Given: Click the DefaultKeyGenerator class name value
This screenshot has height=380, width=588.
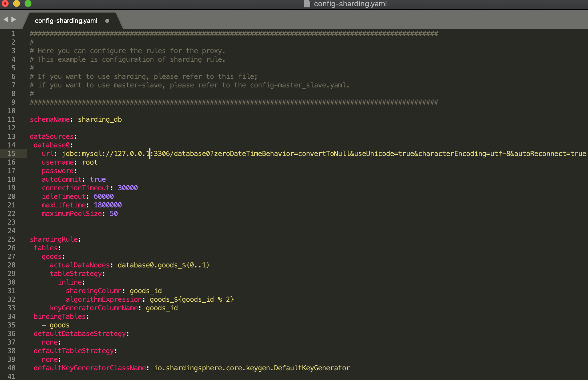Looking at the screenshot, I should (252, 368).
